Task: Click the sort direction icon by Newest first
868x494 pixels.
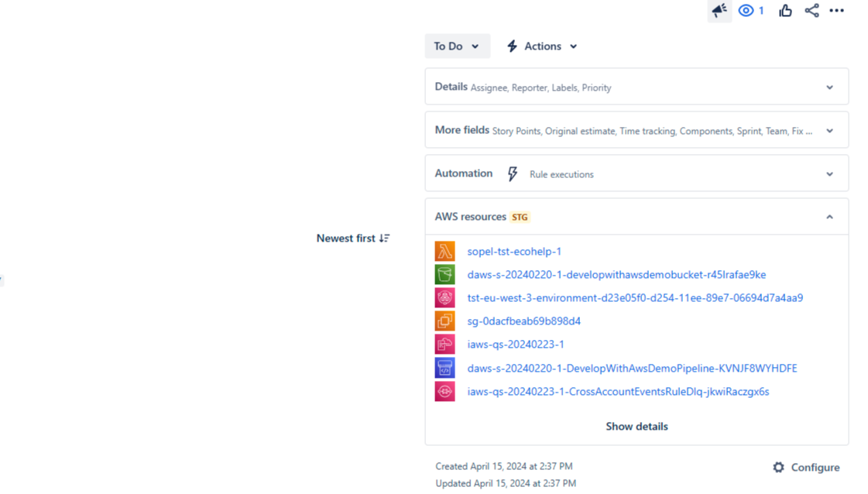Action: click(x=384, y=238)
